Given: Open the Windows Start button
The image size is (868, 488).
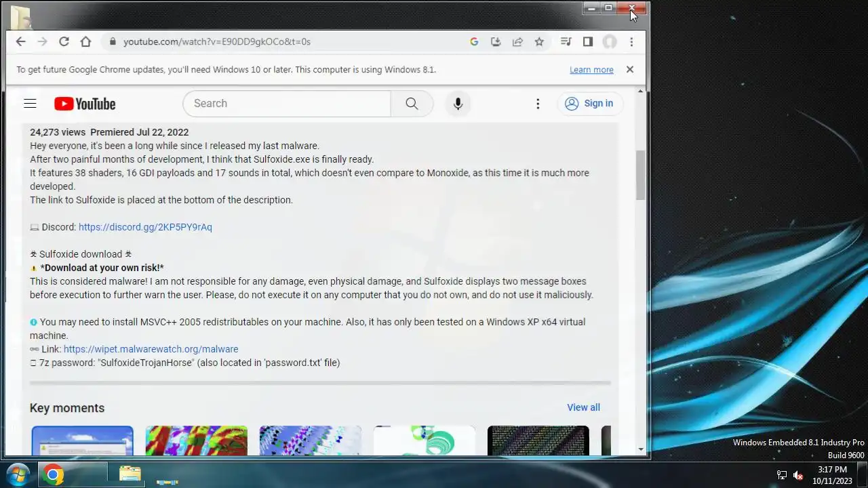Looking at the screenshot, I should click(18, 474).
